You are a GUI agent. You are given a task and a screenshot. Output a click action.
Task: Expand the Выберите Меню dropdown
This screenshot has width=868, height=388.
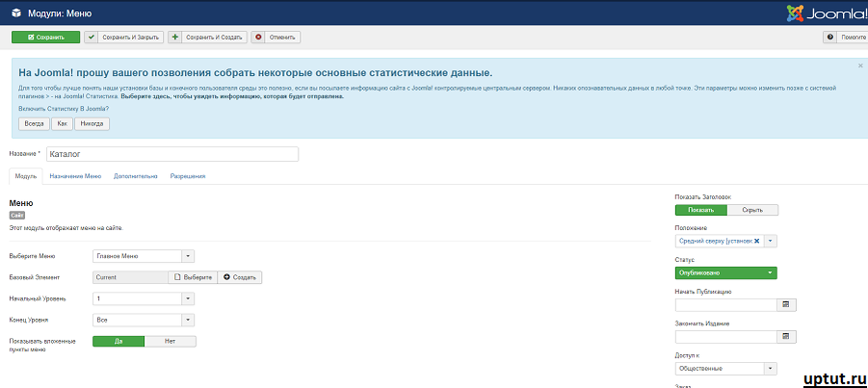[188, 256]
